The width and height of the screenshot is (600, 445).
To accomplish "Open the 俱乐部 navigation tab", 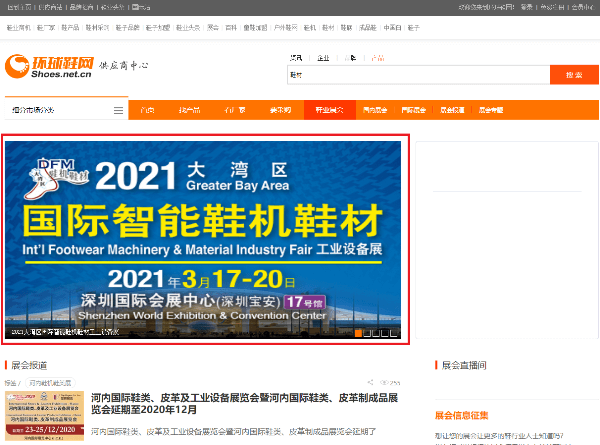I will tap(280, 110).
